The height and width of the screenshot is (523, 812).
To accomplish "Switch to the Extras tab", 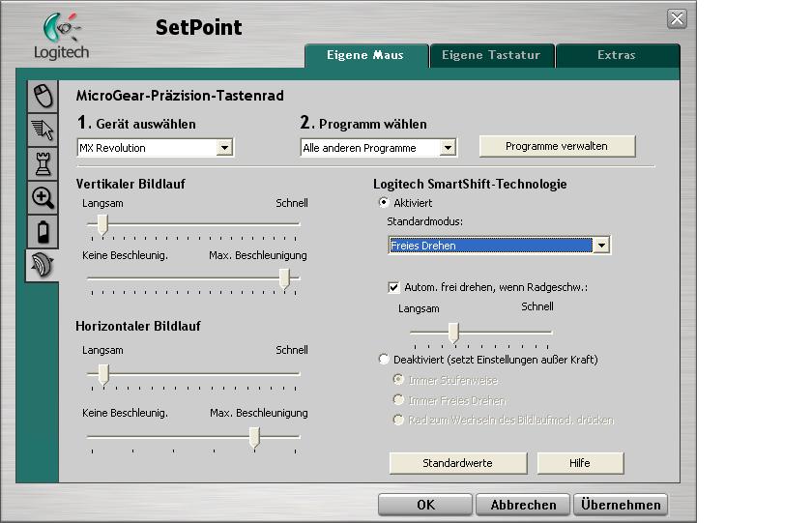I will tap(617, 55).
